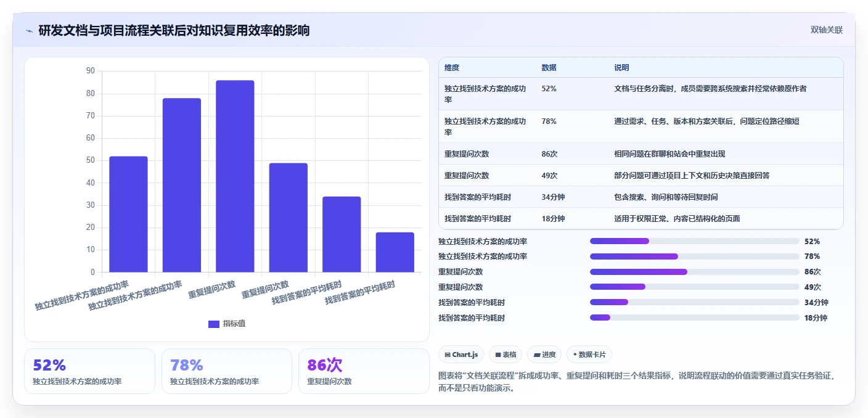Click the lightning icon before the dashboard title

tap(29, 30)
